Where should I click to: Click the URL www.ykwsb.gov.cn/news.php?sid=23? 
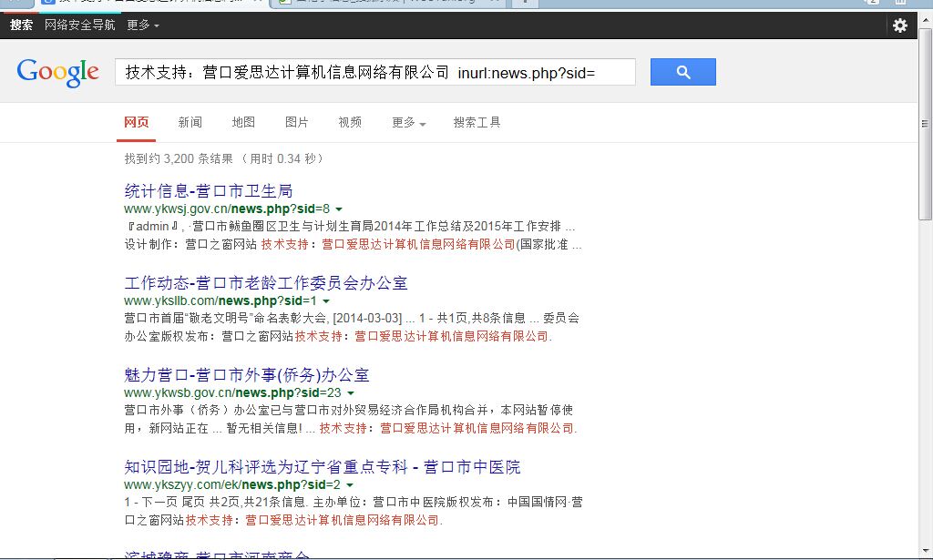coord(232,393)
